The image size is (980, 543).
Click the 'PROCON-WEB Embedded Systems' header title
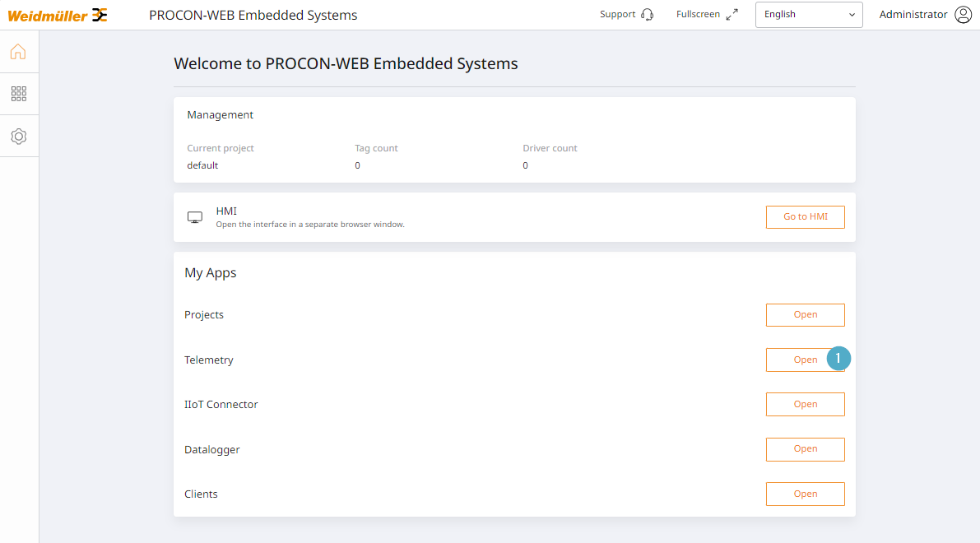click(253, 15)
